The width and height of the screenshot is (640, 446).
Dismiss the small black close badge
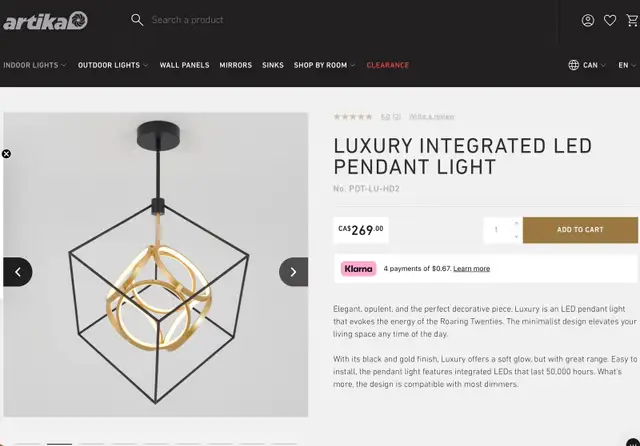click(6, 154)
